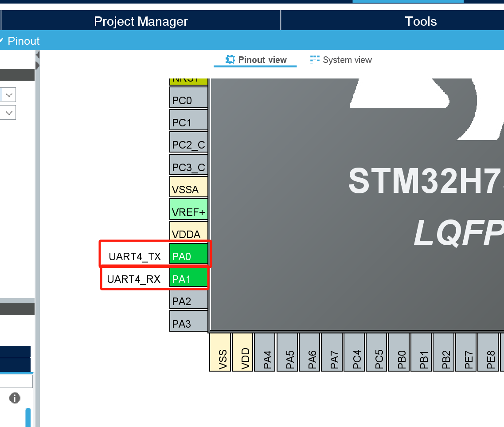Select the PA2 pin on the chip
This screenshot has height=427, width=504.
coord(188,300)
